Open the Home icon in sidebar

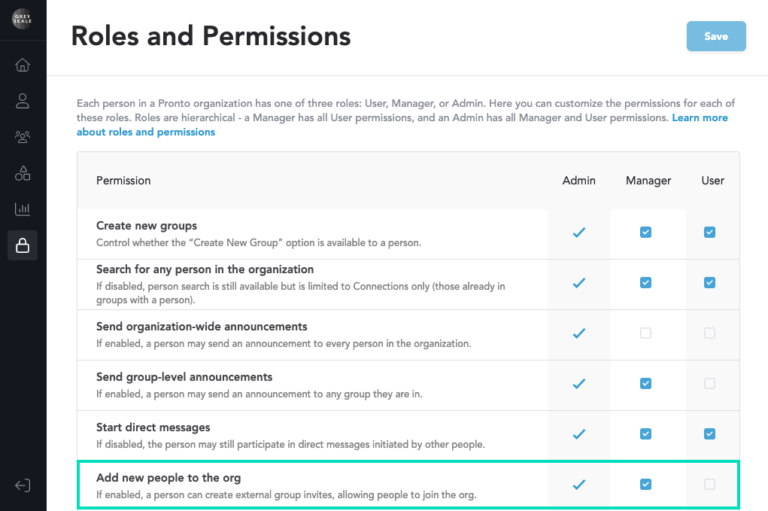click(x=23, y=65)
